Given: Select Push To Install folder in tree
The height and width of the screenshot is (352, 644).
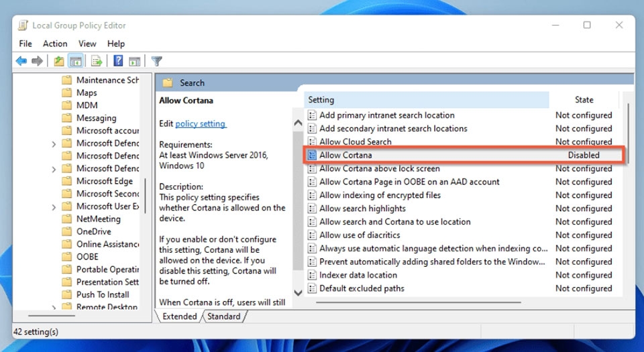Looking at the screenshot, I should pos(103,294).
